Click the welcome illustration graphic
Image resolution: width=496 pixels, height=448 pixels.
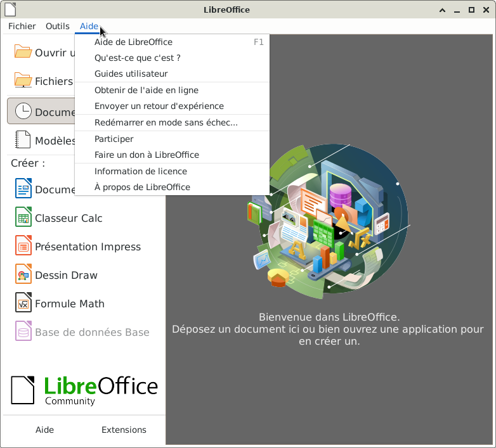[329, 221]
